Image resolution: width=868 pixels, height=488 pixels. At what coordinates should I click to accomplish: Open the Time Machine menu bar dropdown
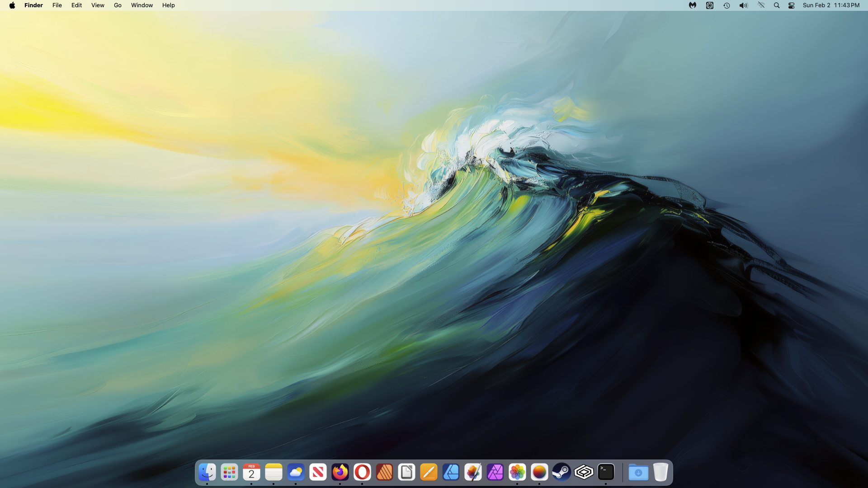[726, 5]
